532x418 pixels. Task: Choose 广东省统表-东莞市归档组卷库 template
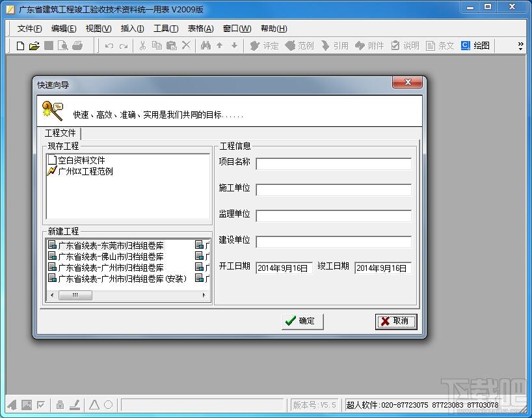(x=111, y=245)
